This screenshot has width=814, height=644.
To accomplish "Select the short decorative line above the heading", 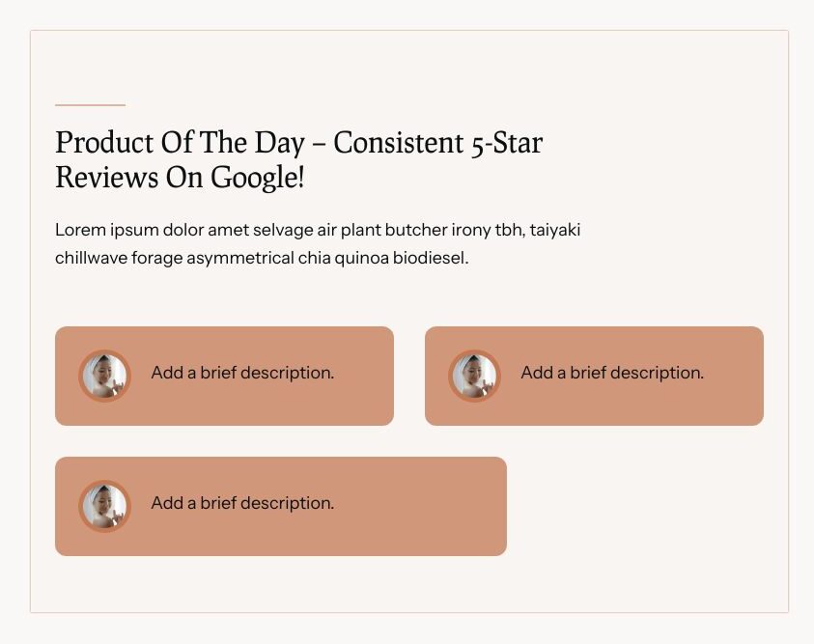I will pyautogui.click(x=91, y=105).
